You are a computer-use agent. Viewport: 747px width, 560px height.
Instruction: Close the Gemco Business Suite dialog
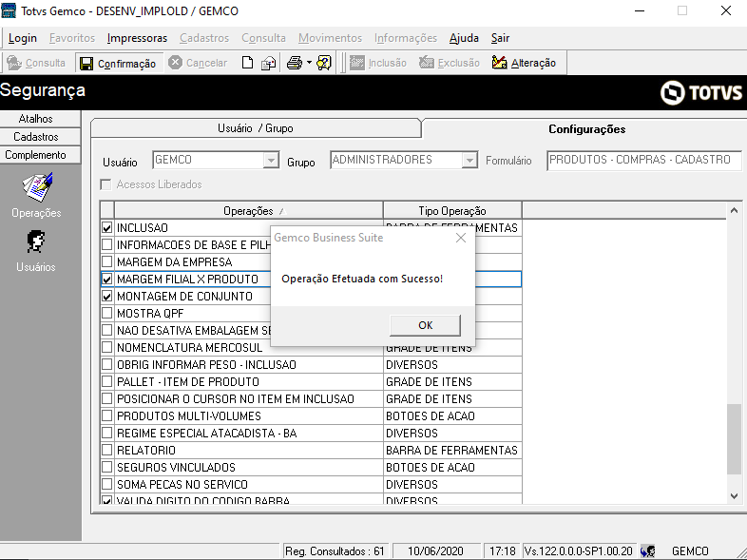click(x=461, y=238)
